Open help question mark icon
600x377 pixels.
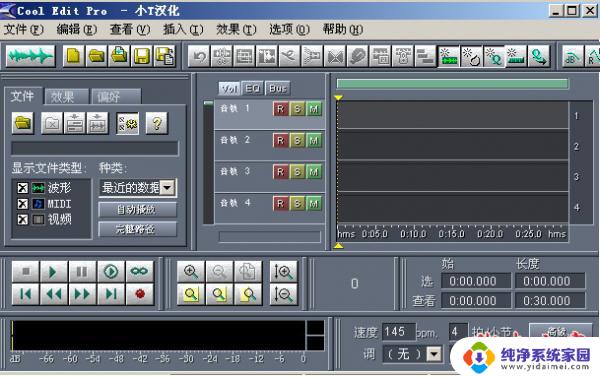point(157,123)
